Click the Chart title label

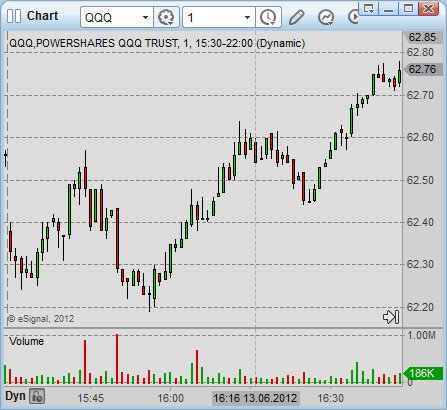[42, 16]
